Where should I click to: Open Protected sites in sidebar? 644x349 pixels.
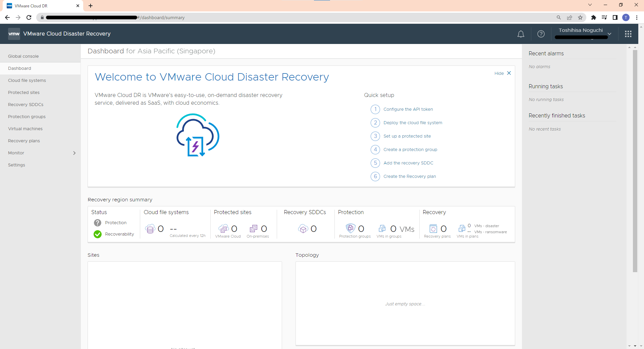click(24, 93)
